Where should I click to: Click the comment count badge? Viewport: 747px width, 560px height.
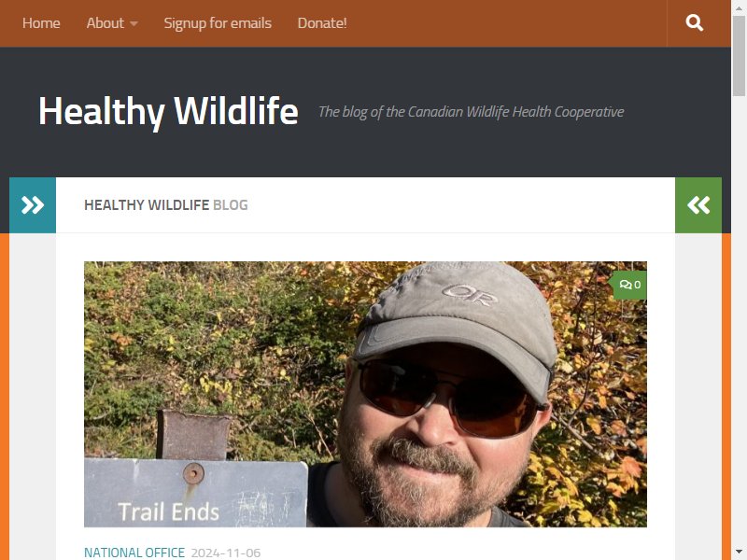[629, 285]
